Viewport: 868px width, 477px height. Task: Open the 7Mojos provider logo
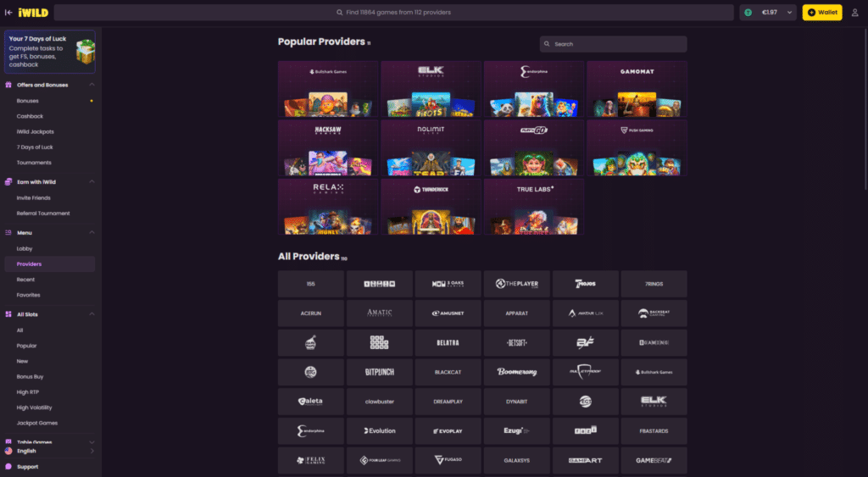[x=585, y=284]
